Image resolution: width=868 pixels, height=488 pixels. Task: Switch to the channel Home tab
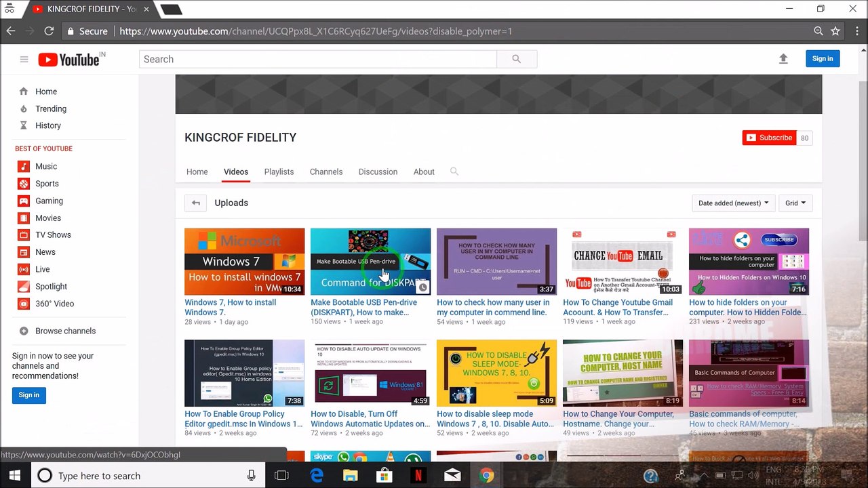coord(197,171)
